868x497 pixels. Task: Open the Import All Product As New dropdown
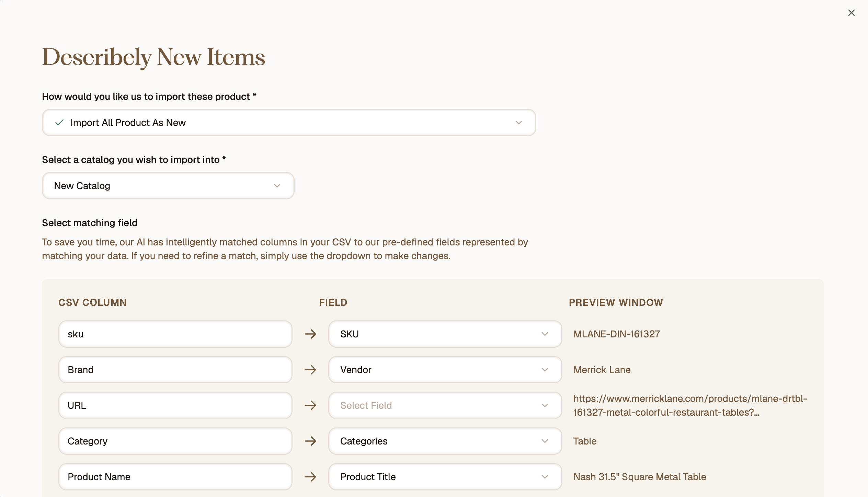pyautogui.click(x=289, y=123)
